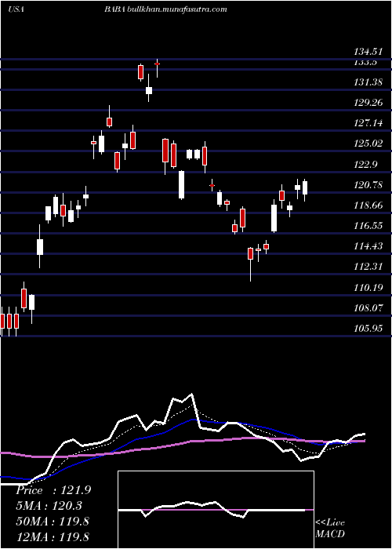Screen dimensions: 392x549
Task: Click the 108.07 price label
Action: [368, 308]
